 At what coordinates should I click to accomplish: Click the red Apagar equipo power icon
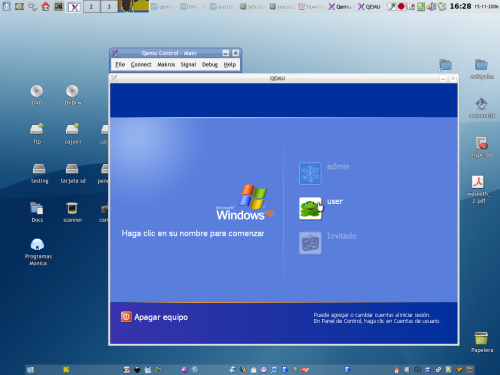[x=126, y=317]
